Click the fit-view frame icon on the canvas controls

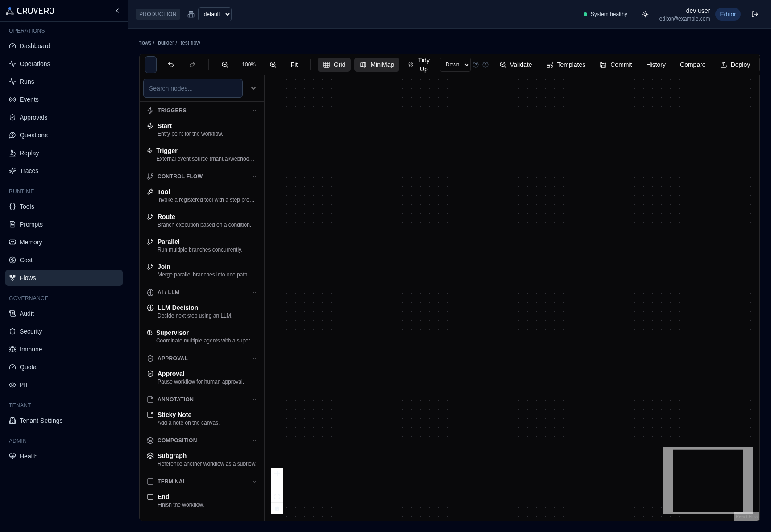(x=277, y=497)
